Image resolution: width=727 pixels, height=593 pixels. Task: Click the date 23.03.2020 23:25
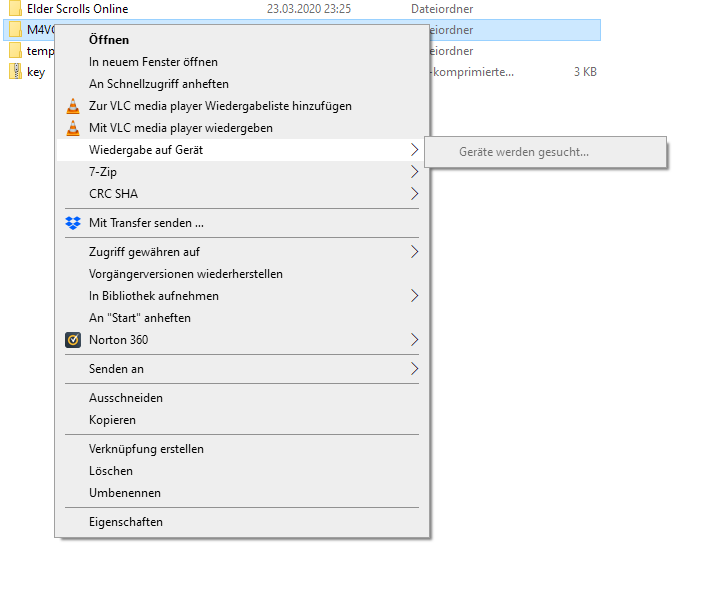[x=309, y=9]
